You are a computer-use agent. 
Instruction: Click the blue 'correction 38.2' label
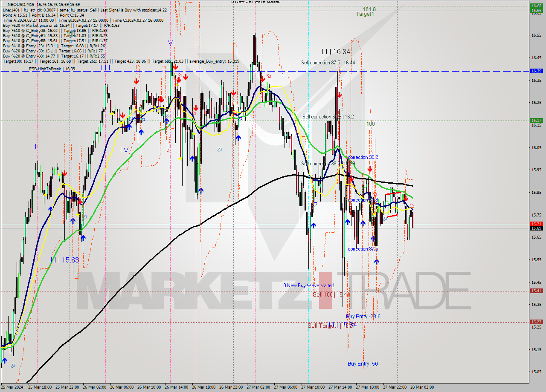point(363,157)
